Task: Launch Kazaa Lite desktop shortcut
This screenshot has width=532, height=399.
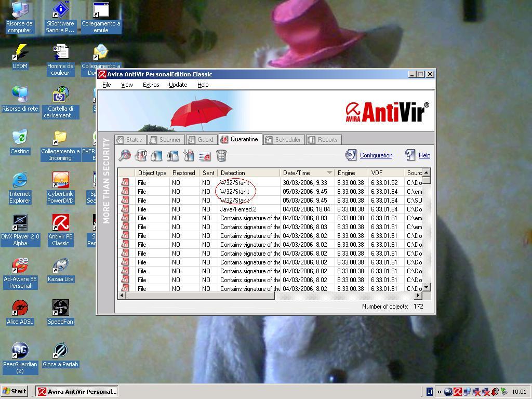Action: [60, 270]
